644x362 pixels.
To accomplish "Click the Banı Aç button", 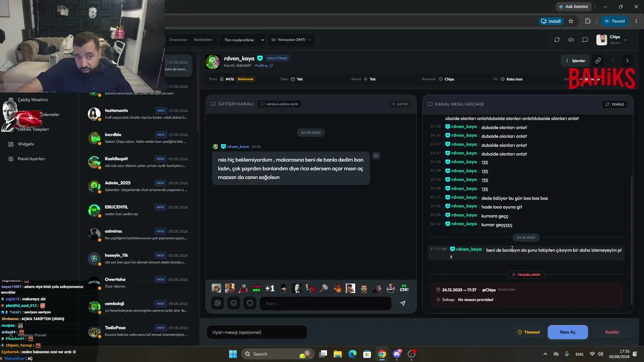I will (568, 332).
